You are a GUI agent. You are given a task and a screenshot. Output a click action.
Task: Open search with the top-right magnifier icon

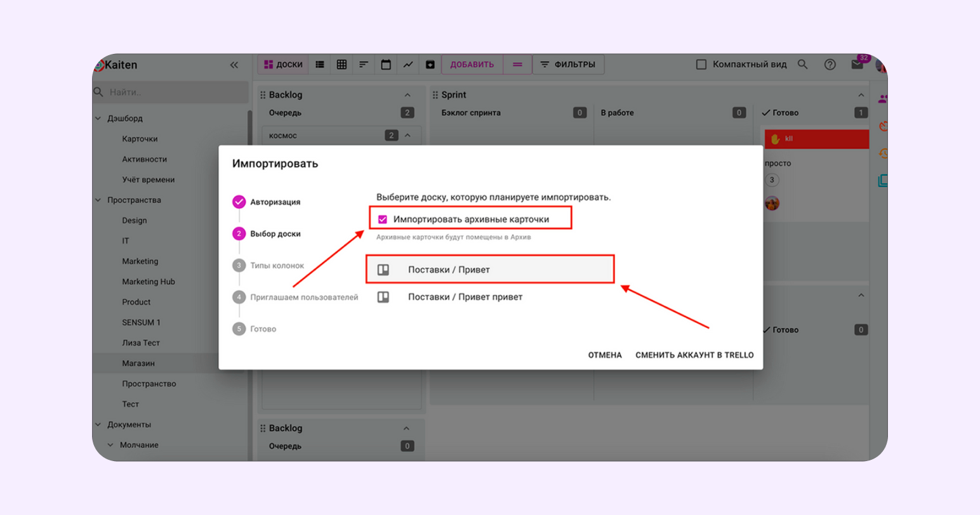(x=803, y=64)
